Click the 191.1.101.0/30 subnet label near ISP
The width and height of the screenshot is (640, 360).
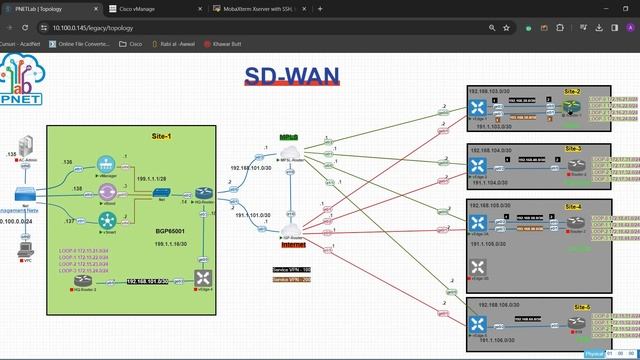[253, 215]
